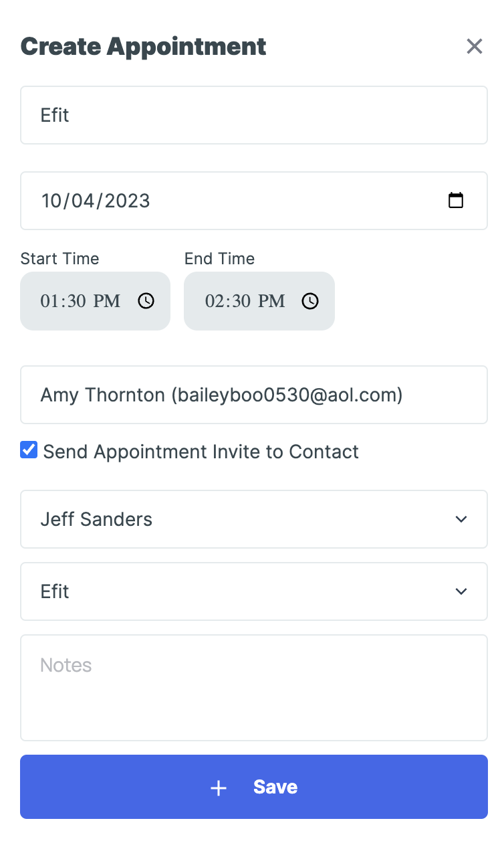Click the clock icon in Start Time
This screenshot has height=843, width=504.
click(x=146, y=301)
